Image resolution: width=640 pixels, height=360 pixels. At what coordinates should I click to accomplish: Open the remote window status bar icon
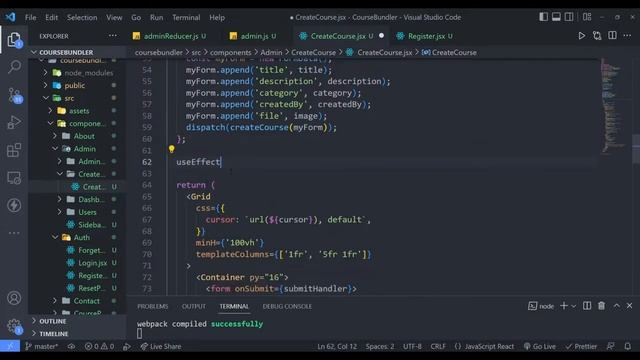tap(10, 346)
